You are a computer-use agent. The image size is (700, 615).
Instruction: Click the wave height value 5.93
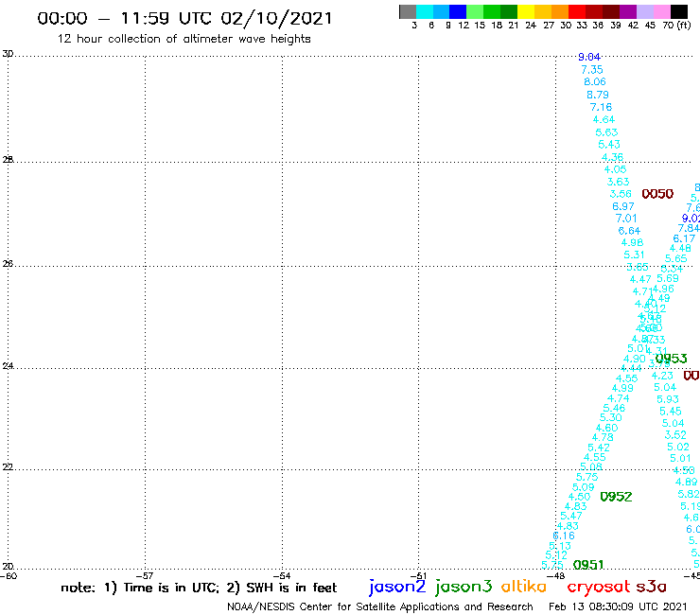coord(668,399)
